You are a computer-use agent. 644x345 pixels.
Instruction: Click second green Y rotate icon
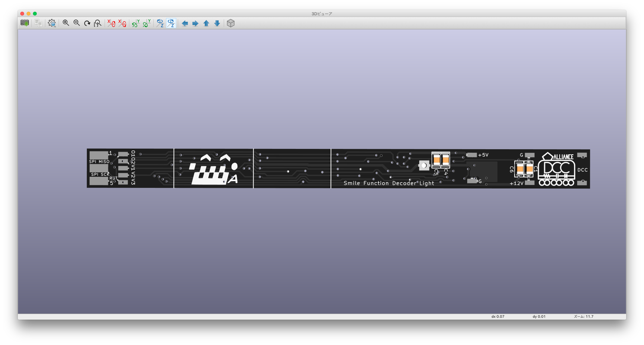click(146, 23)
